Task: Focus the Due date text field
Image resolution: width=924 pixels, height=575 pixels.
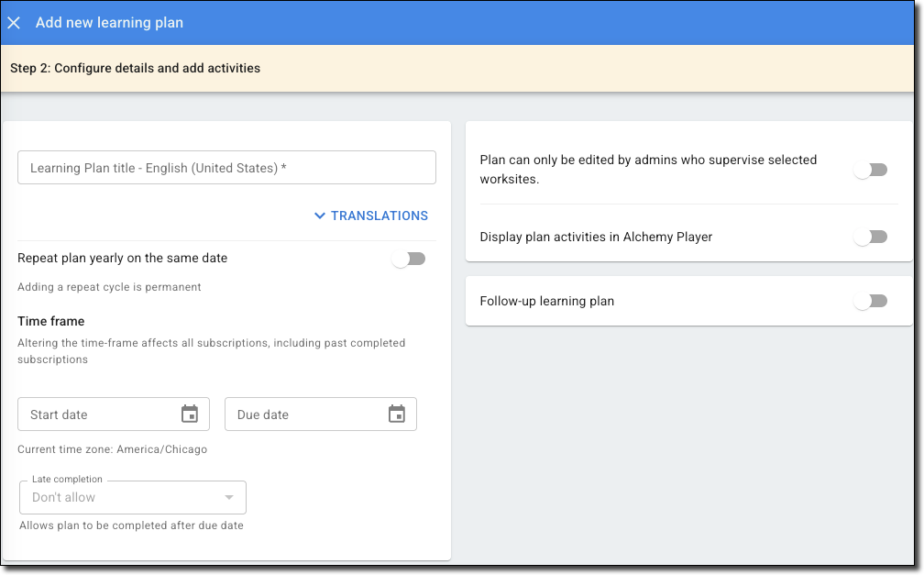Action: pyautogui.click(x=302, y=415)
